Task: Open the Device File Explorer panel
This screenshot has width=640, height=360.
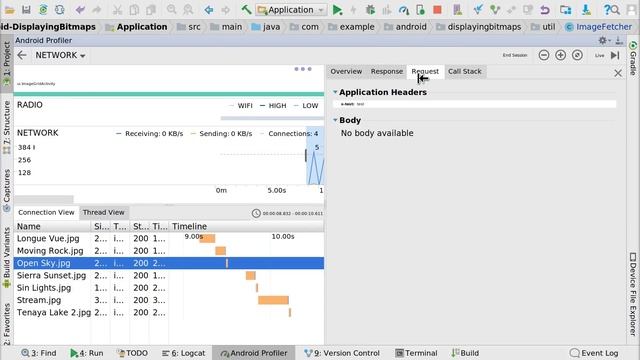Action: click(633, 294)
